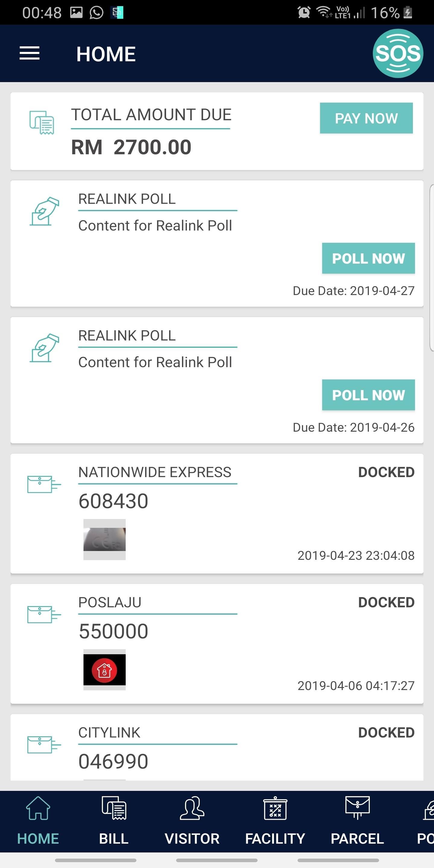
Task: Tap the parcel envelope icon for Citylink
Action: click(44, 744)
